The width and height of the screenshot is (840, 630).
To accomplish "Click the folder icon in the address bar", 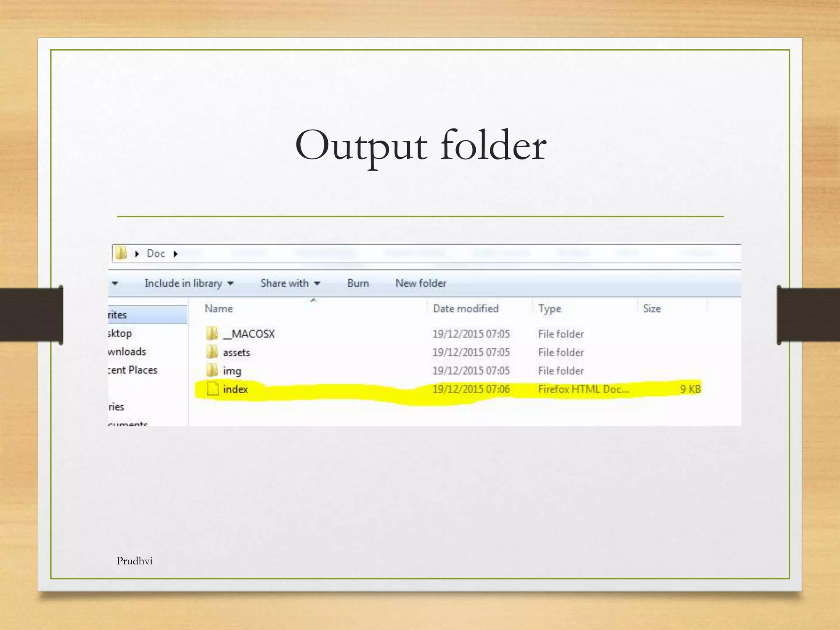I will (121, 253).
